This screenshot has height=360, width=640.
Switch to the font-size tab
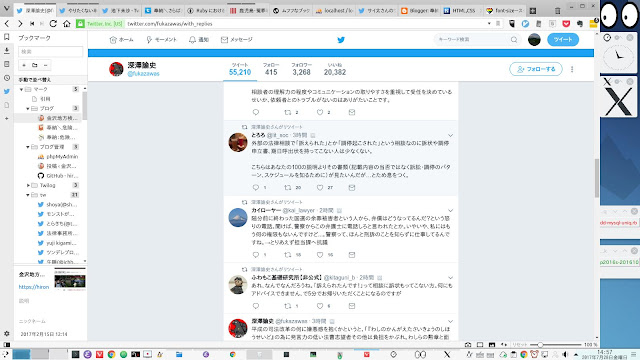(504, 11)
